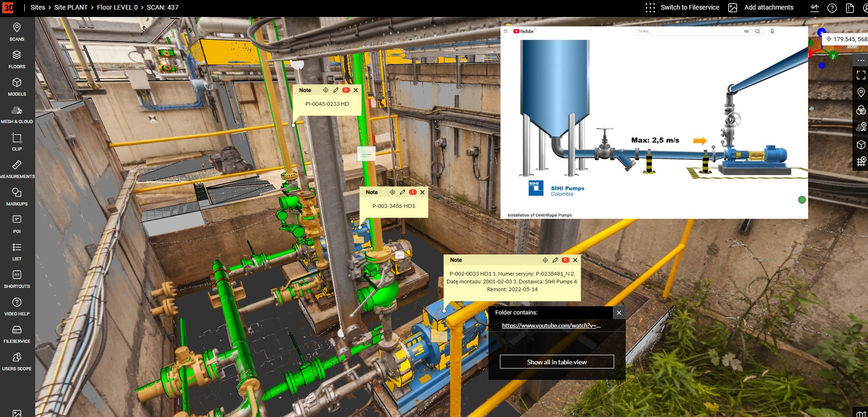Open the youtube.com/watch link in Folder contains

click(x=551, y=325)
